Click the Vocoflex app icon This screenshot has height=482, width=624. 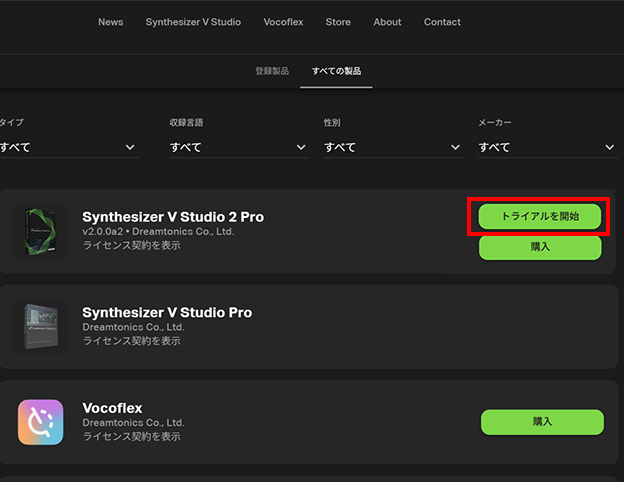(41, 422)
